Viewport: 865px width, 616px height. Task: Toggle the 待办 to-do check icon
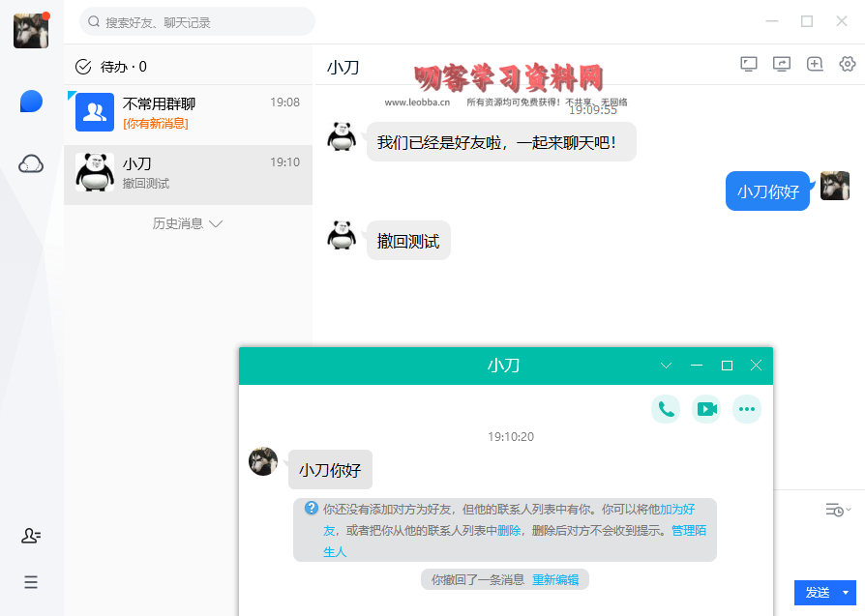83,67
